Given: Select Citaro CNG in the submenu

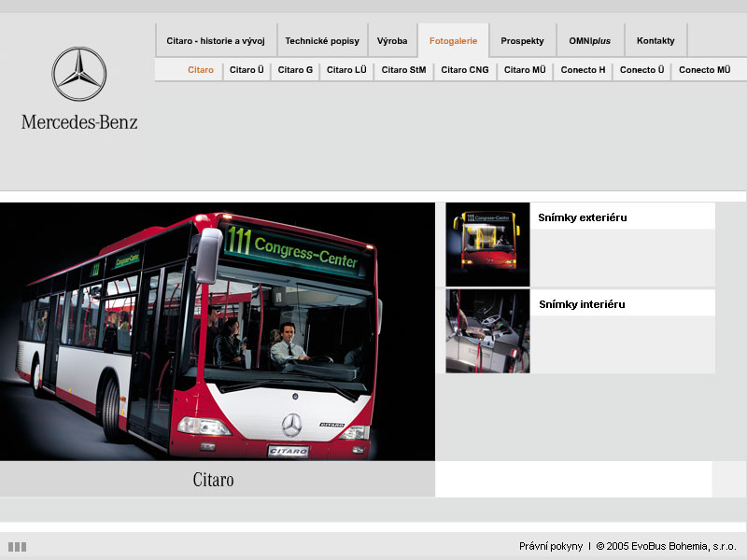Looking at the screenshot, I should point(464,70).
